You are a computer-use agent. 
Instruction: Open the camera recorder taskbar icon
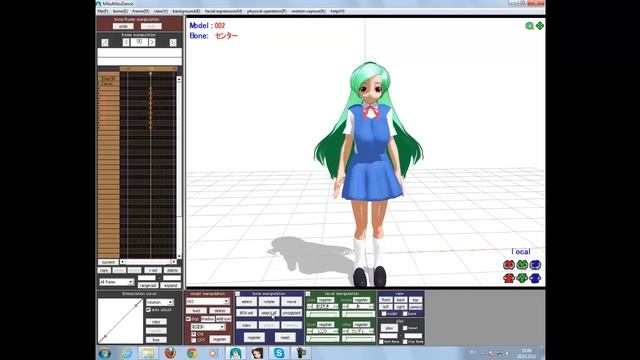(x=301, y=353)
